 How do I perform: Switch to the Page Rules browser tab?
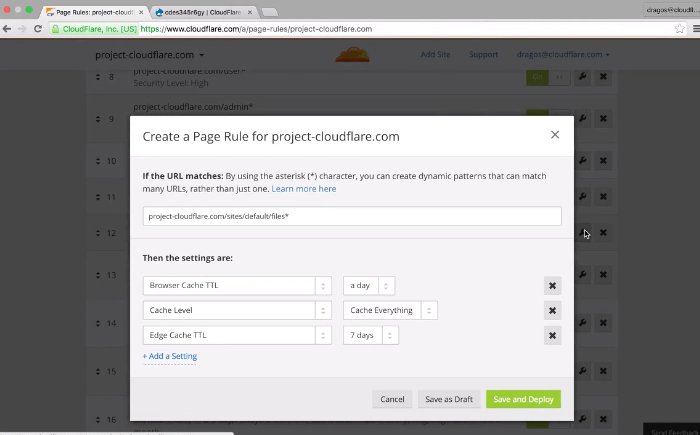click(94, 12)
